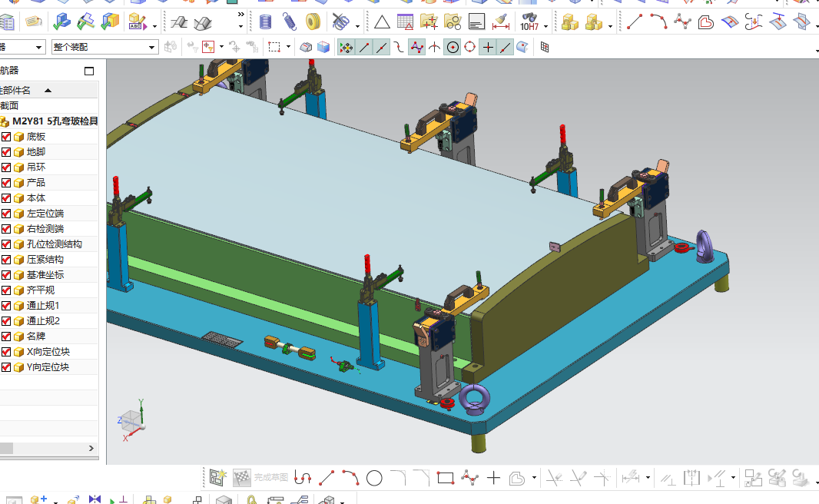819x504 pixels.
Task: Select the sheet metal bend icon
Action: [x=179, y=22]
